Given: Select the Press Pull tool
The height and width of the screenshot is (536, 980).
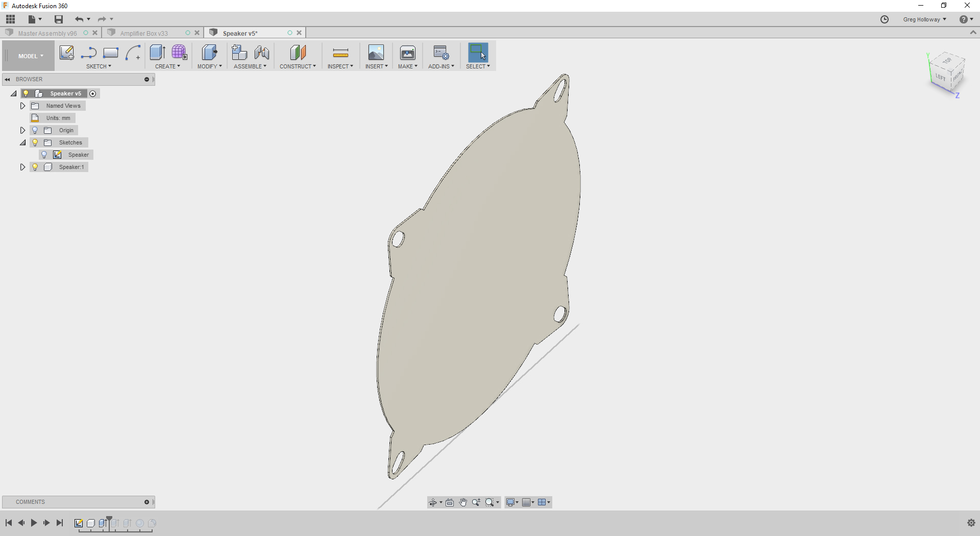Looking at the screenshot, I should click(209, 53).
